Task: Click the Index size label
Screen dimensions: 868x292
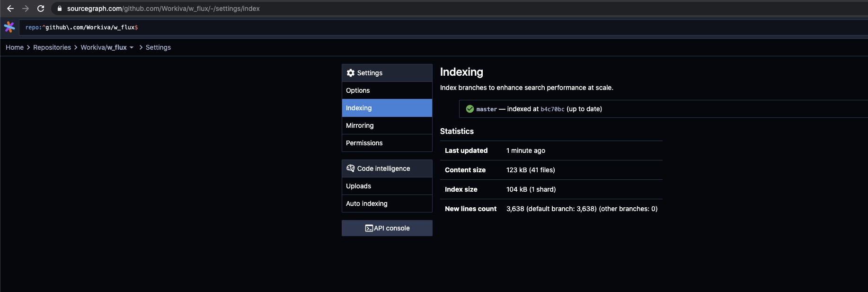Action: (461, 189)
